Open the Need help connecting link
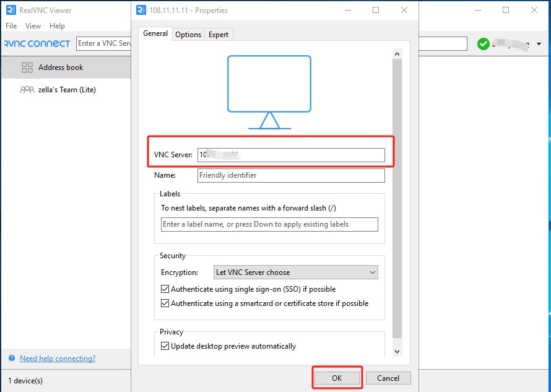The width and height of the screenshot is (551, 392). click(x=58, y=359)
